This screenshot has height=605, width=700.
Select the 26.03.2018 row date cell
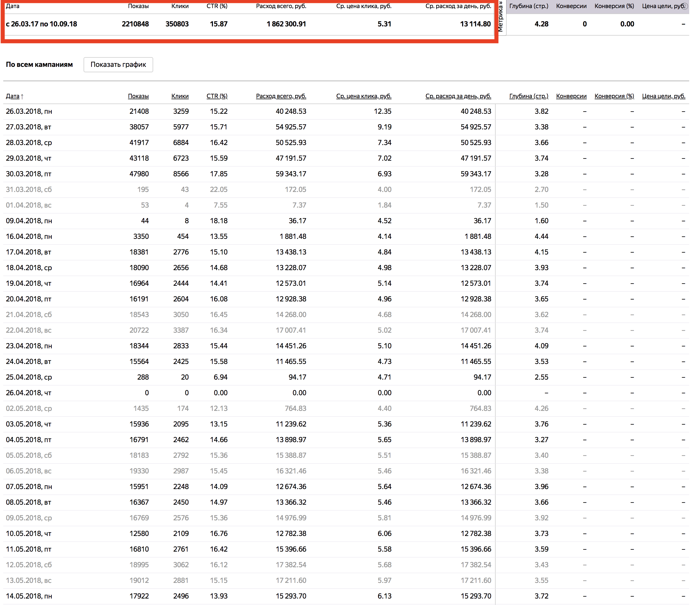coord(29,111)
